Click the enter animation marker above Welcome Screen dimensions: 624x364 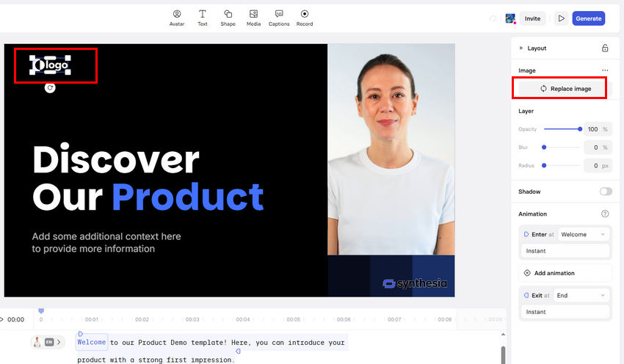81,334
